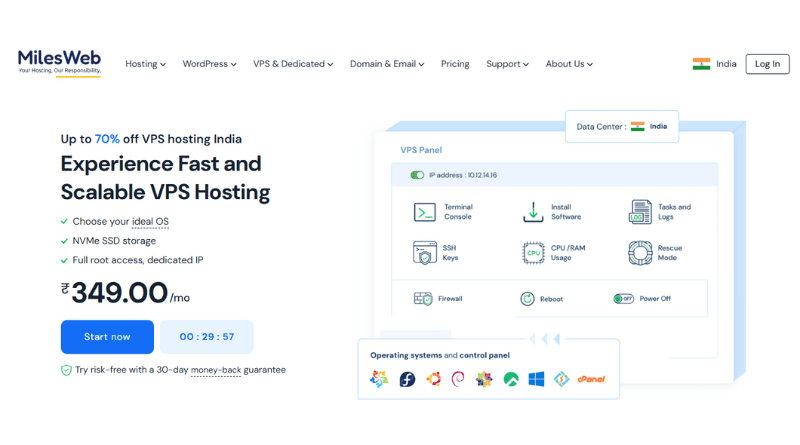Click the 'Reboot' label

(x=552, y=299)
